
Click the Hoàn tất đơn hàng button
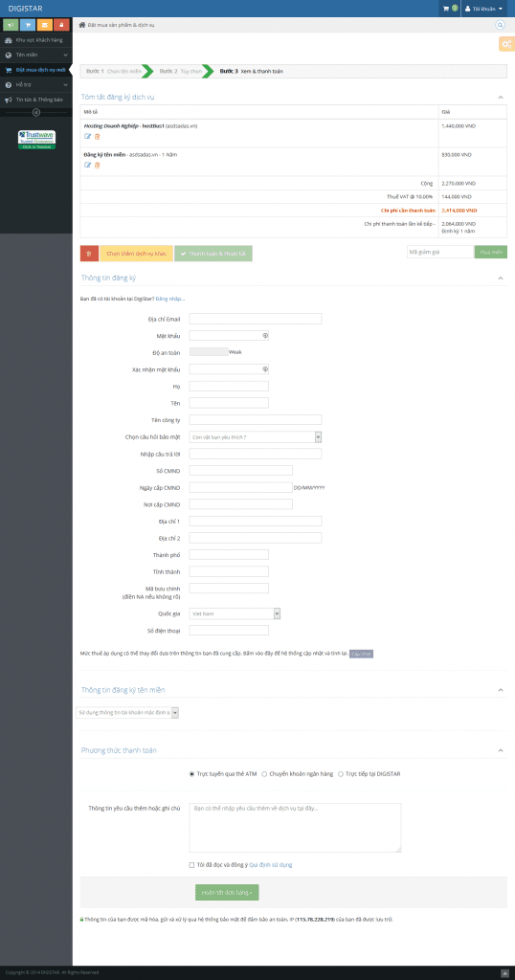227,892
